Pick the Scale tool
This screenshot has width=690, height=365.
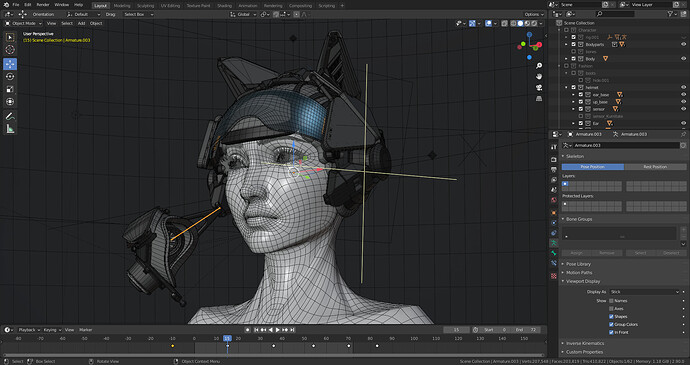(10, 89)
